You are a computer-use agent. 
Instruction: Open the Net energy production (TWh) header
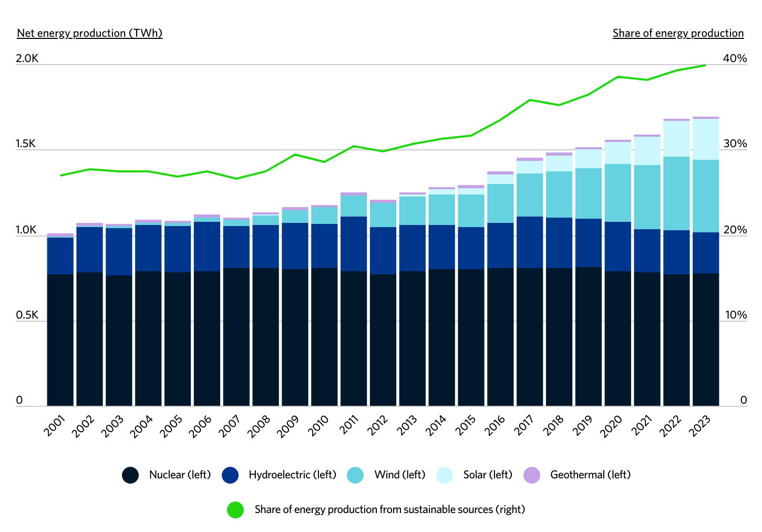click(89, 33)
